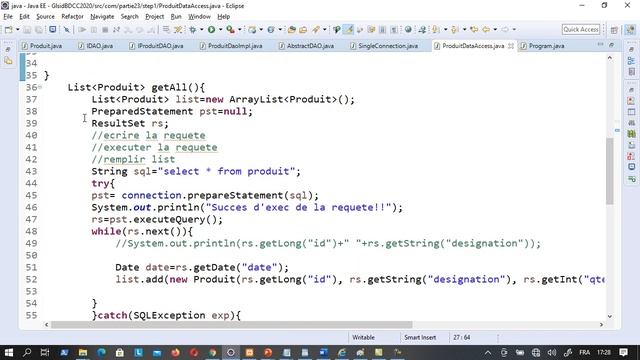
Task: Click the Save All icon
Action: pos(39,30)
